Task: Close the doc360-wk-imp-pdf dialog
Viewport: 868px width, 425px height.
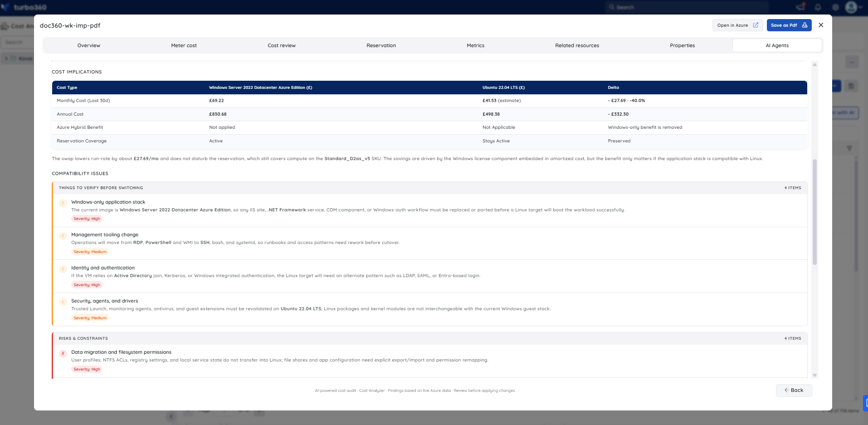Action: 821,25
